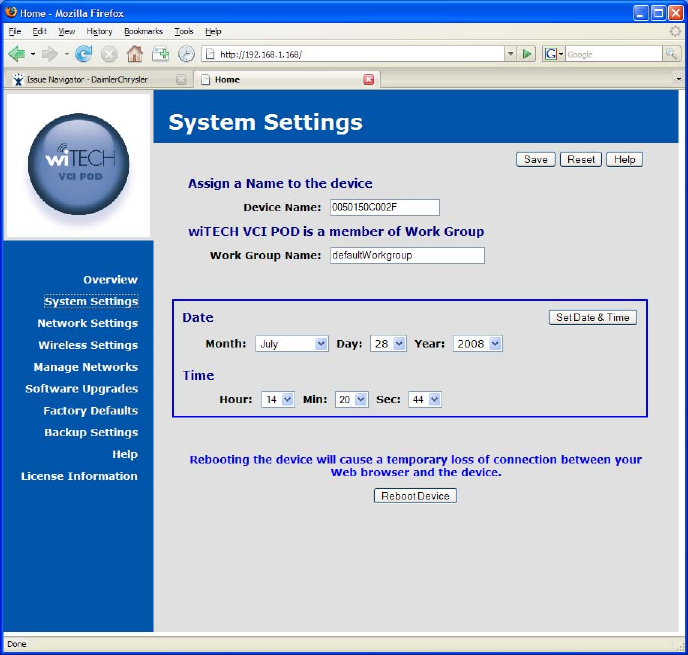The width and height of the screenshot is (688, 655).
Task: Open Factory Defaults sidebar link
Action: pyautogui.click(x=90, y=411)
